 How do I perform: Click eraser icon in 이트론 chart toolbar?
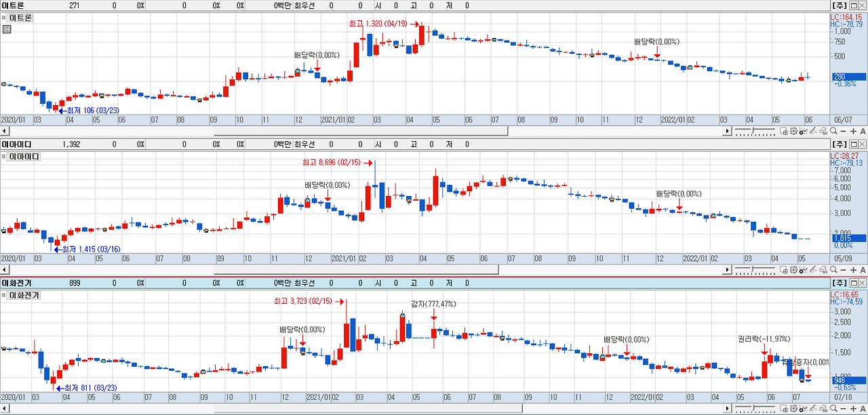(823, 131)
